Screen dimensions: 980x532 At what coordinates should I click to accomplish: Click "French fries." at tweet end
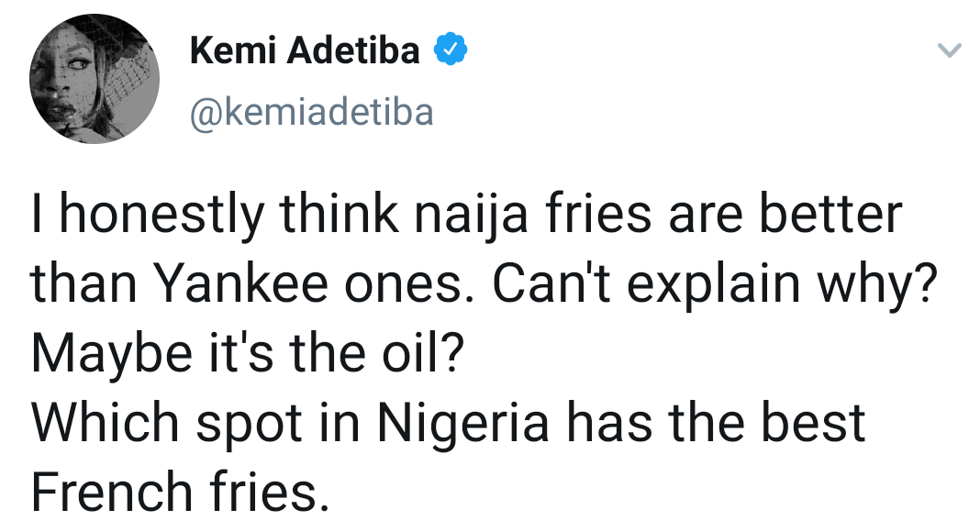pyautogui.click(x=179, y=492)
